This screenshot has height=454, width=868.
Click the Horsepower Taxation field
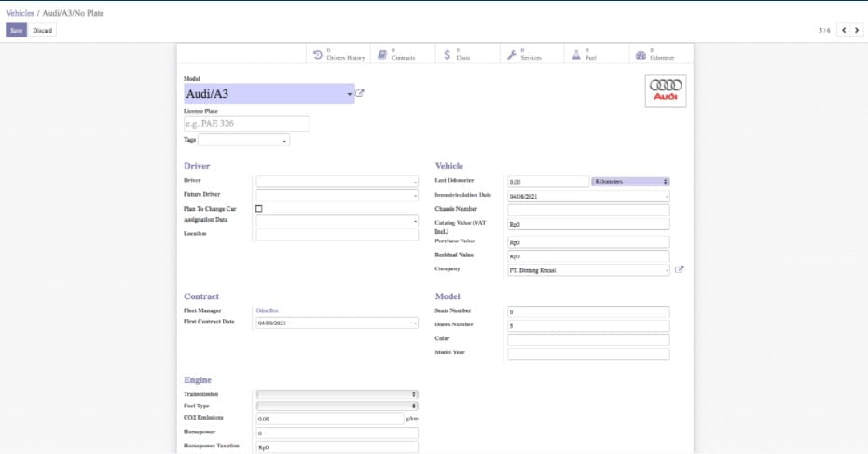(x=338, y=447)
